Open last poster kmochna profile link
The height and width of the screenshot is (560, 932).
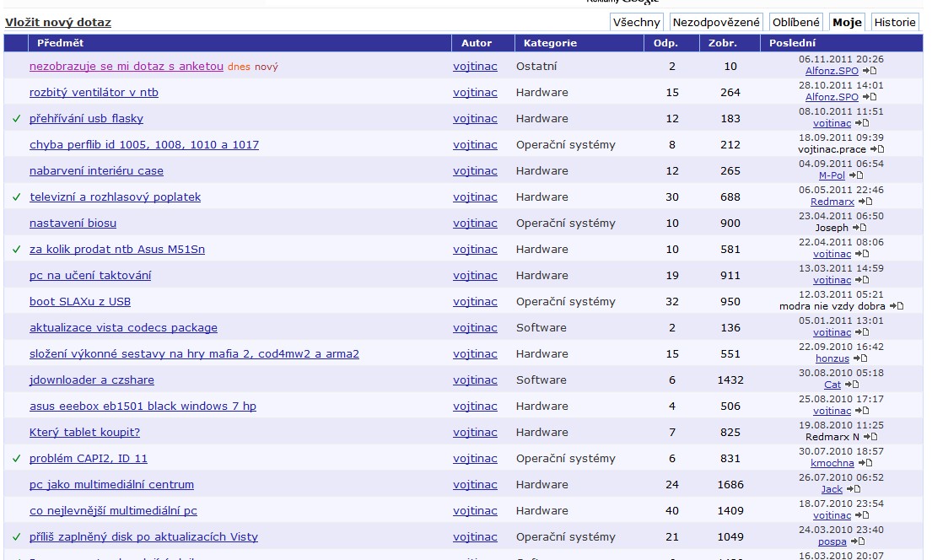(832, 463)
